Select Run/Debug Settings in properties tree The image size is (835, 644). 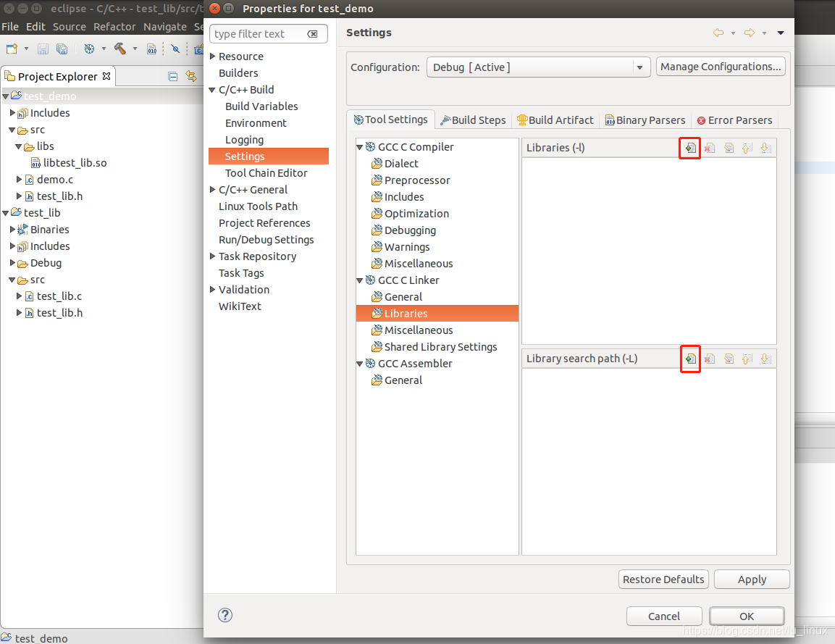tap(267, 240)
